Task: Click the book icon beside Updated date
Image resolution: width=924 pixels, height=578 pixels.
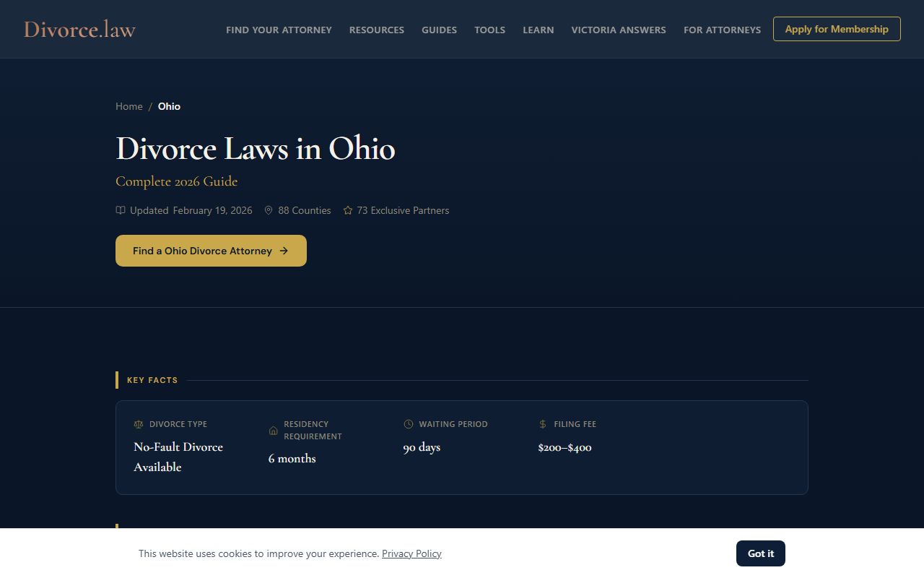Action: click(x=121, y=210)
